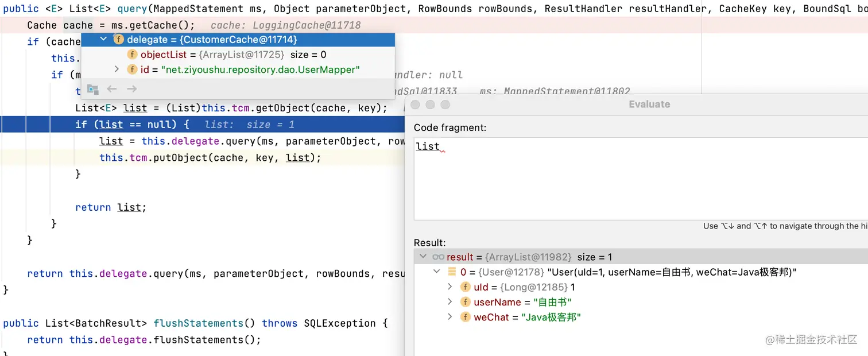Expand the weChat node

(x=450, y=316)
